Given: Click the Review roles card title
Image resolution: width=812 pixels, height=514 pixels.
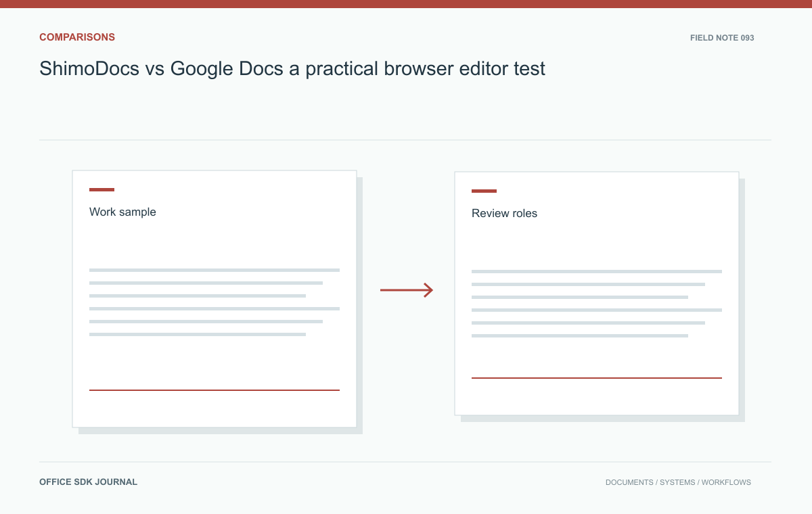Looking at the screenshot, I should tap(504, 213).
